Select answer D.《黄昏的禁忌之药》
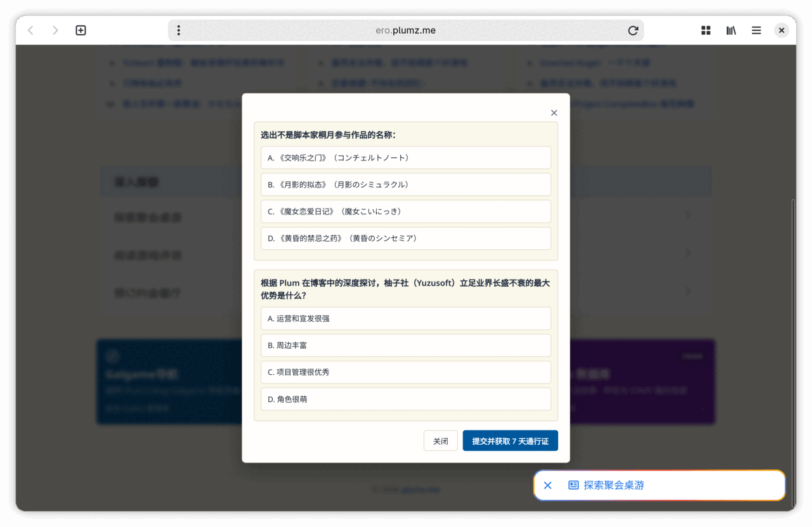The image size is (812, 527). tap(406, 238)
